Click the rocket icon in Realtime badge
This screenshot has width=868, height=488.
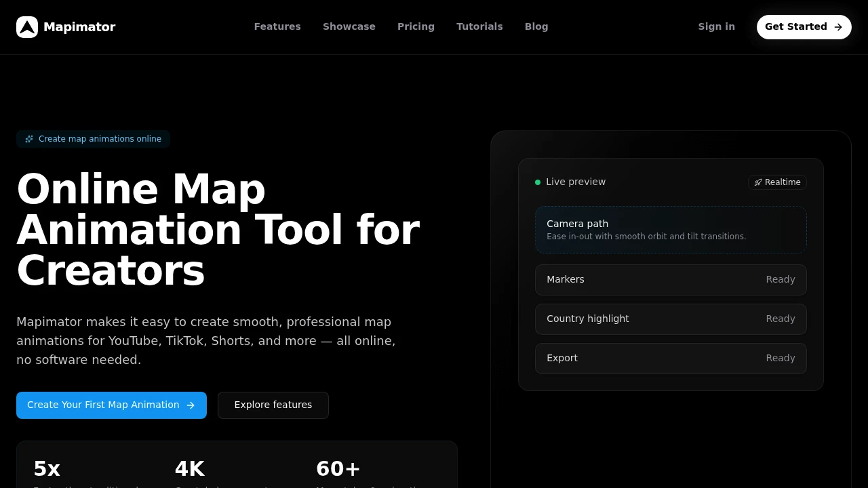tap(758, 182)
